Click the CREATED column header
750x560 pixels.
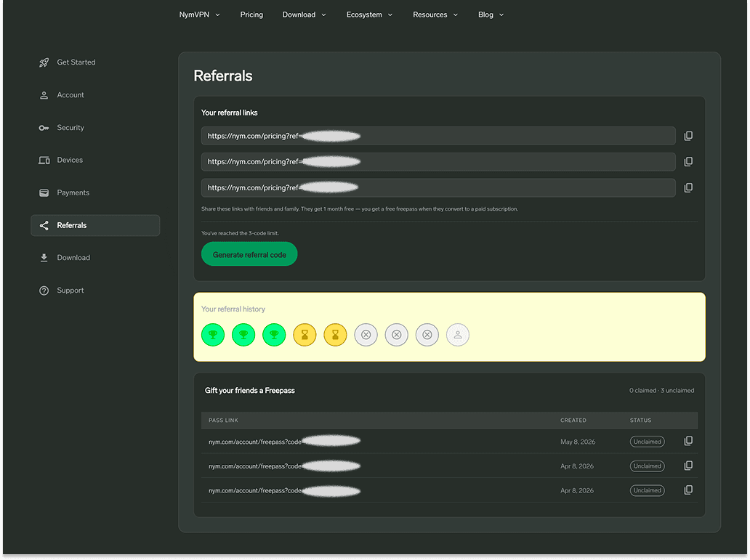click(573, 421)
